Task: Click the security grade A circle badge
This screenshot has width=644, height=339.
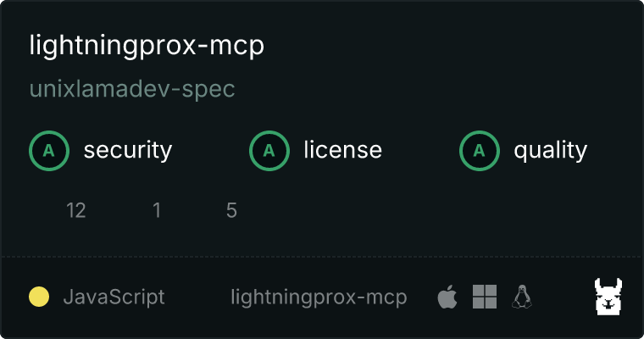Action: [49, 151]
